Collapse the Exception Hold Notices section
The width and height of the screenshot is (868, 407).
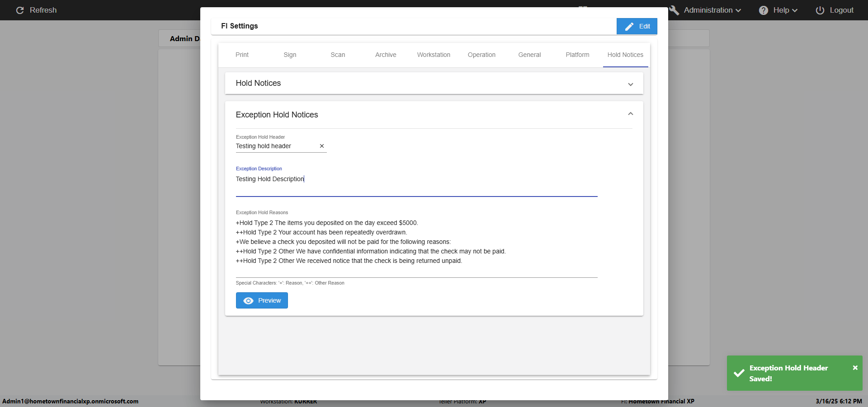coord(630,114)
